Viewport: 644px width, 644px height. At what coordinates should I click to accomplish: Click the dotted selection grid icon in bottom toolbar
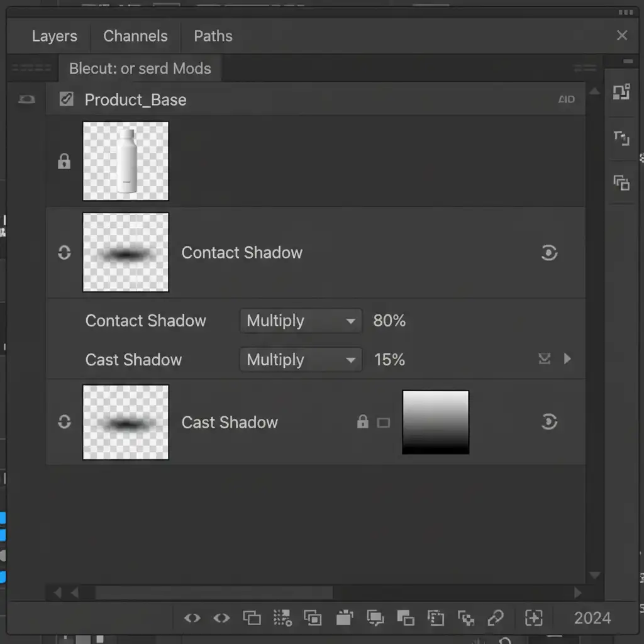(282, 618)
